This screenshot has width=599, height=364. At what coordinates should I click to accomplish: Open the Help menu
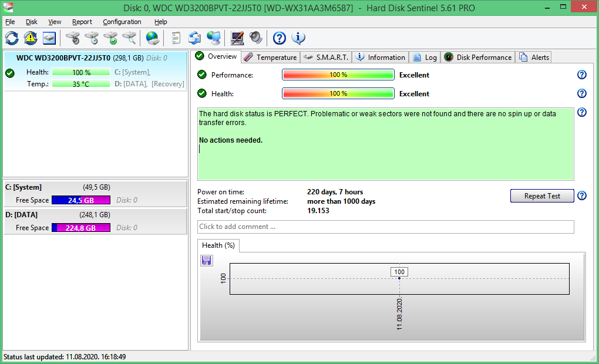pyautogui.click(x=160, y=22)
